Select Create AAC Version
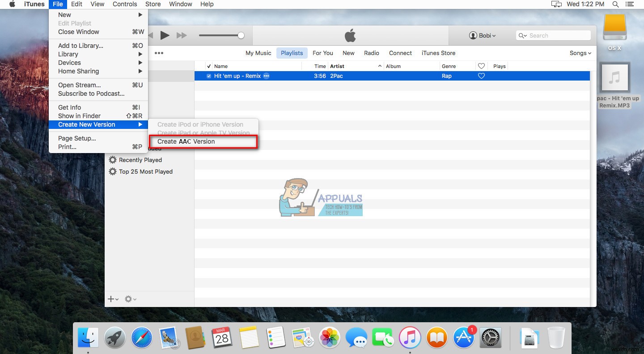This screenshot has width=644, height=354. (x=185, y=141)
